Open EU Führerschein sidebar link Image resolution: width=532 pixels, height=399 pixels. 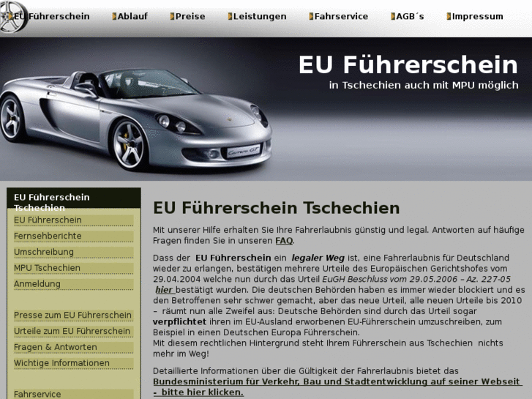tap(74, 220)
